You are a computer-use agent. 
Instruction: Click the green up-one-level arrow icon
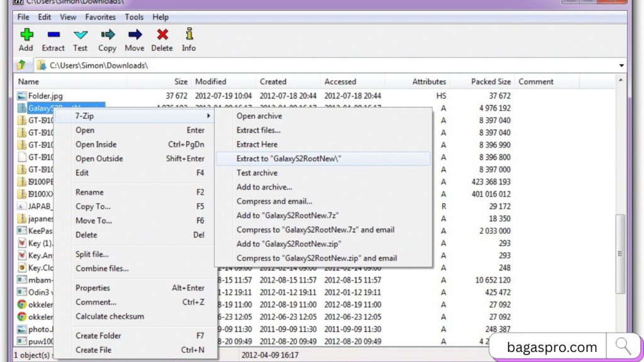21,65
